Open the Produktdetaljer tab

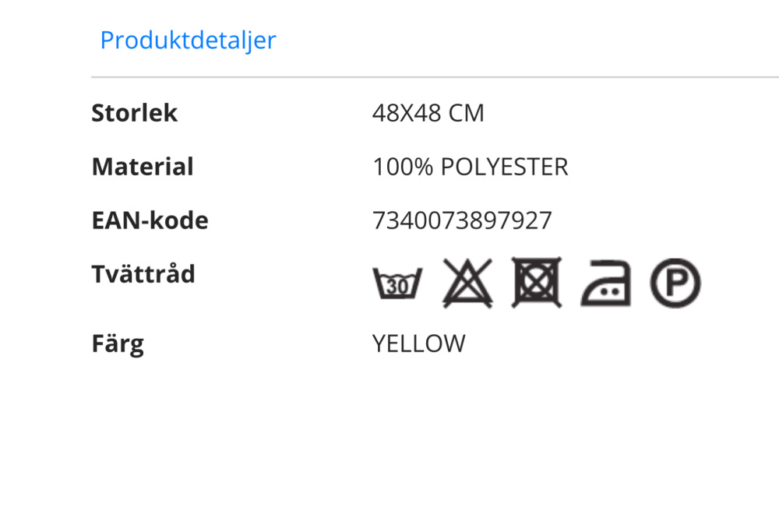pyautogui.click(x=188, y=41)
